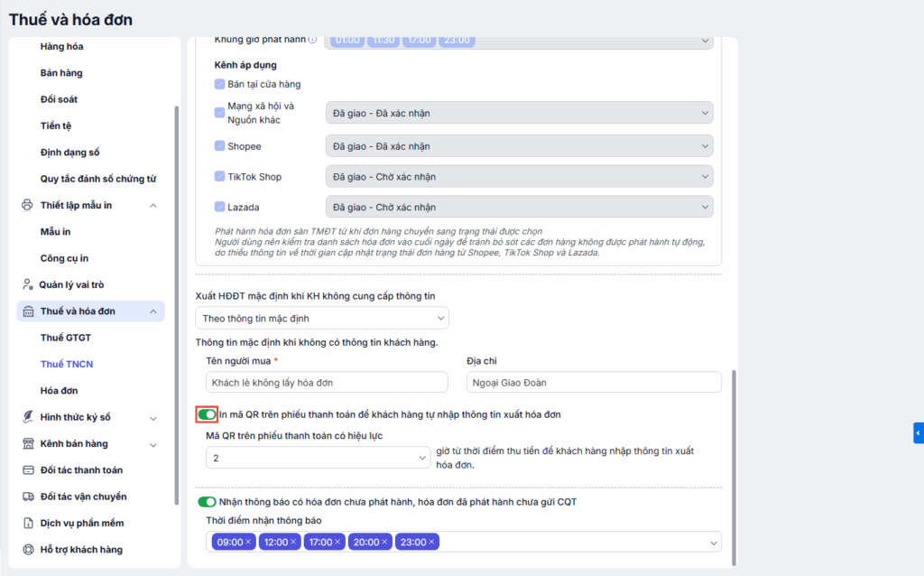This screenshot has height=576, width=924.
Task: Click the Quản lý vai trò user icon
Action: [x=27, y=284]
